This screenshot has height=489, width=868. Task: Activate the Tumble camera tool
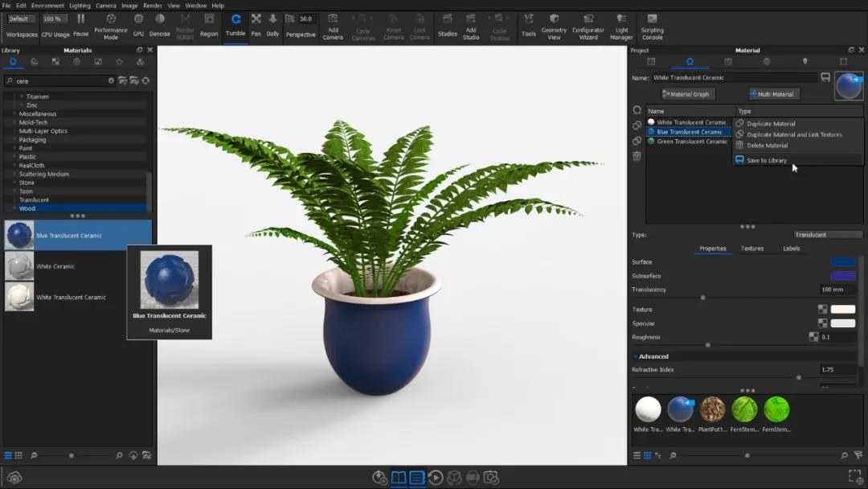pyautogui.click(x=235, y=24)
